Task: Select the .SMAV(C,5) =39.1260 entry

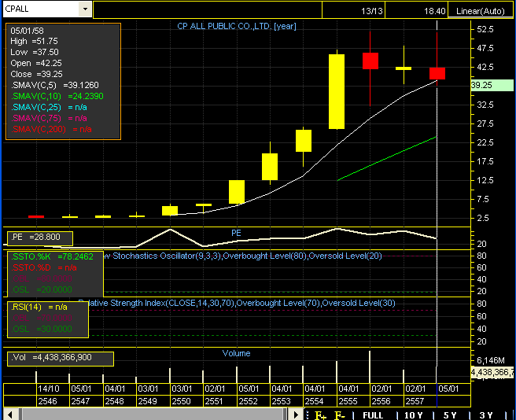Action: pos(54,85)
